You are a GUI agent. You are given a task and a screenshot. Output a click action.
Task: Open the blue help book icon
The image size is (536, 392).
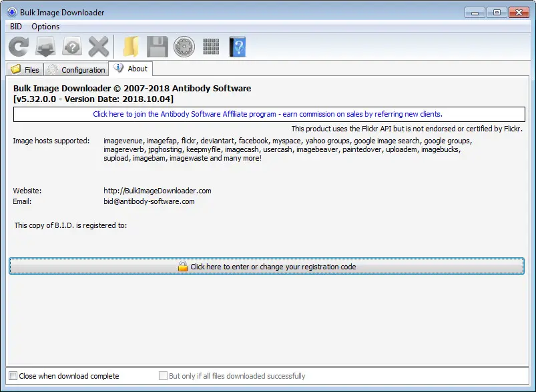[x=238, y=47]
